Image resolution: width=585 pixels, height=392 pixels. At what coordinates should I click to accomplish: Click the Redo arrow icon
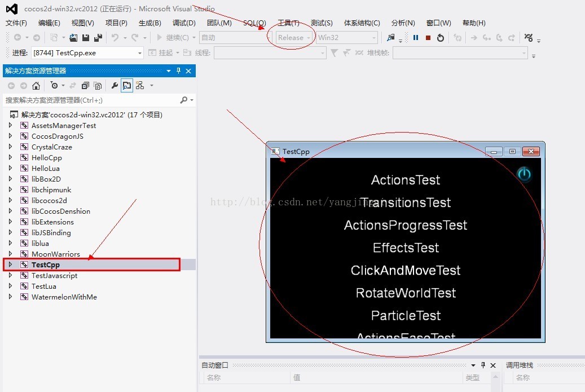tap(135, 38)
